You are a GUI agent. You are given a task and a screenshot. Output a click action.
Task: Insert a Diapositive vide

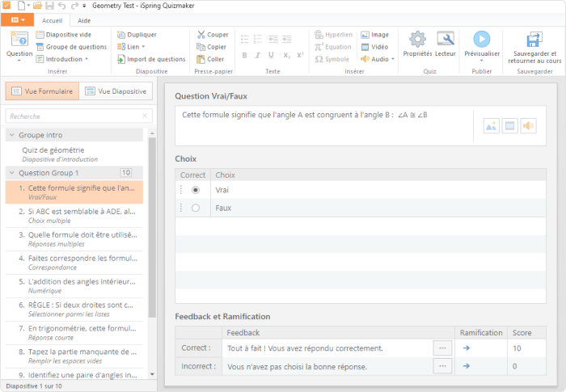63,35
